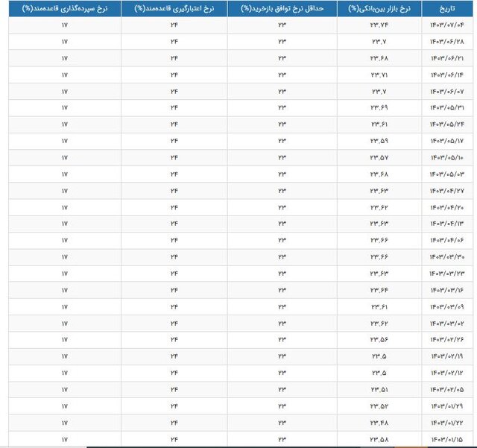This screenshot has height=448, width=477.
Task: Click the interbank rate value 23.64
Action: [x=379, y=290]
